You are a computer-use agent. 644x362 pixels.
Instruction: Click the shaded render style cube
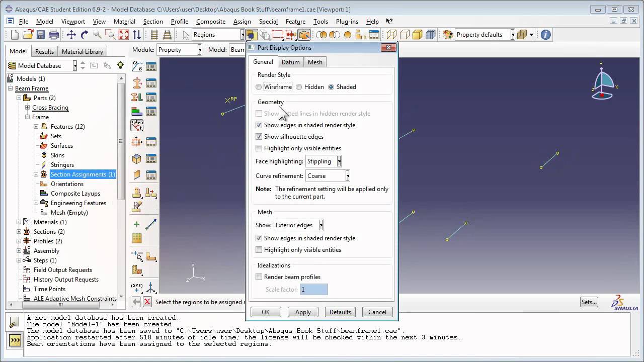pyautogui.click(x=418, y=35)
